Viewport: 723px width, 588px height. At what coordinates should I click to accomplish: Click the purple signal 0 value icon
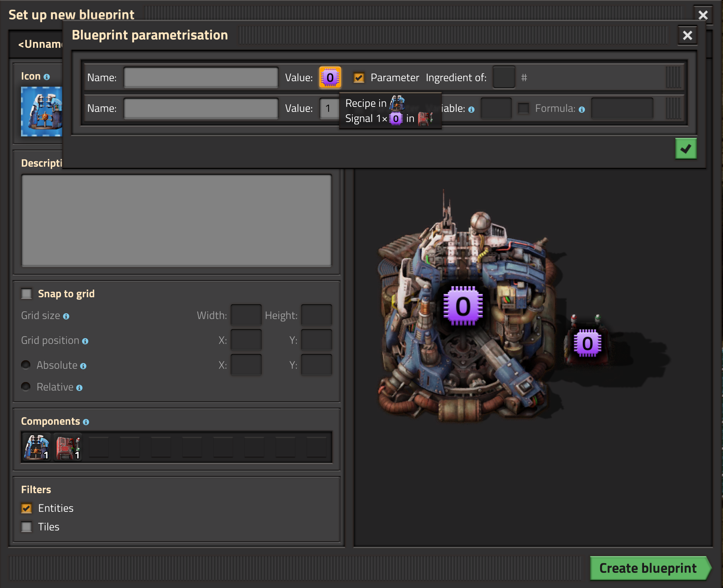click(x=330, y=77)
